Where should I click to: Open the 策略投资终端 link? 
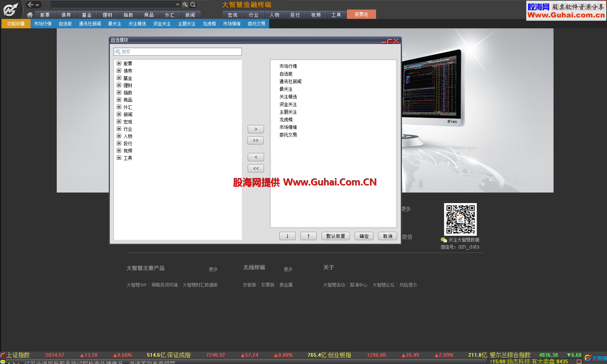click(164, 285)
